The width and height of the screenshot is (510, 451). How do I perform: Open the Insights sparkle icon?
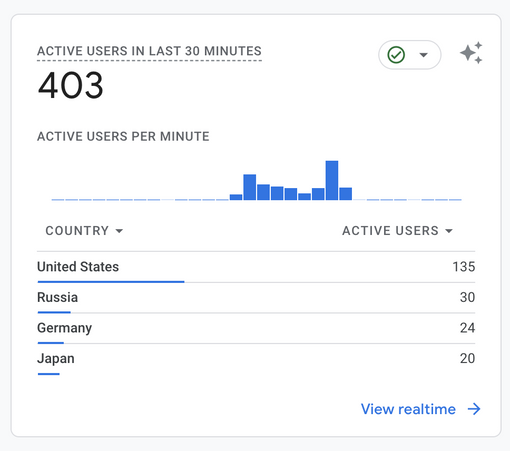coord(471,53)
